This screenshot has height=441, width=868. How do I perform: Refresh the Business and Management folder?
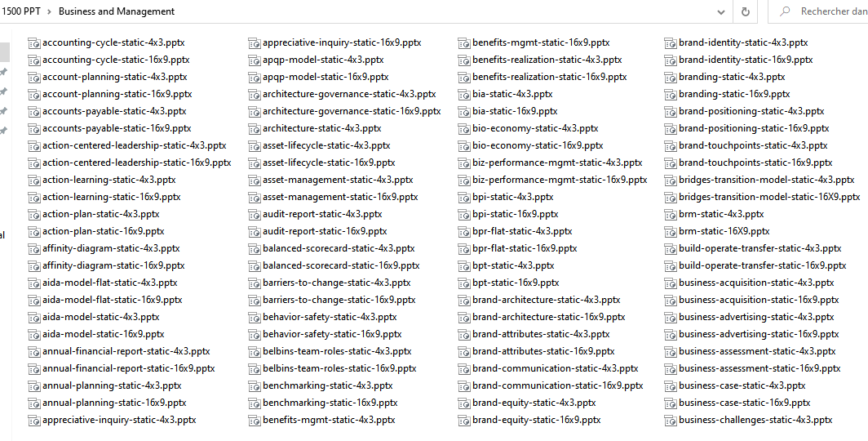[745, 11]
